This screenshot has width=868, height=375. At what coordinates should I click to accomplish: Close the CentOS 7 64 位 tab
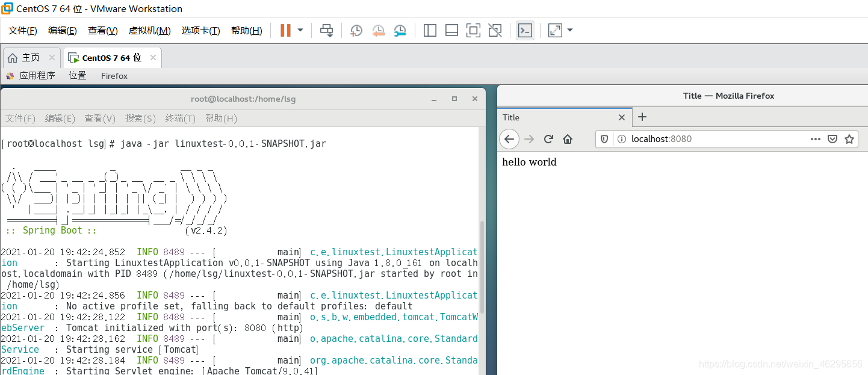tap(153, 58)
